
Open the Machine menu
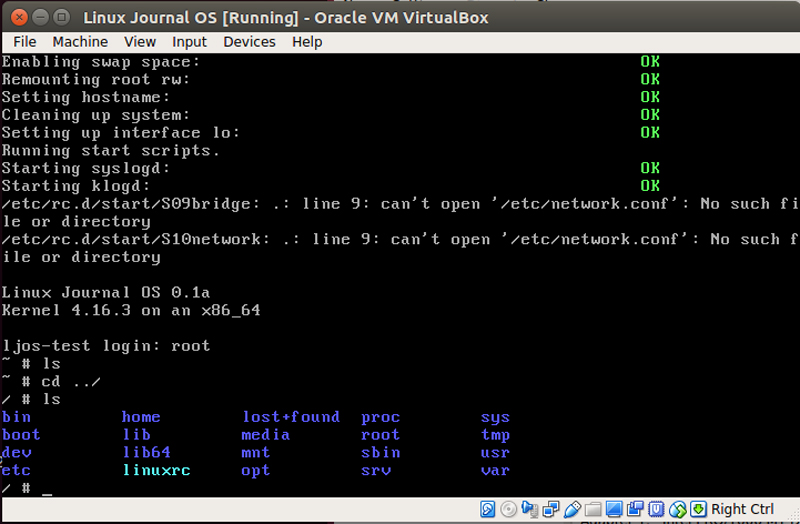pyautogui.click(x=80, y=42)
